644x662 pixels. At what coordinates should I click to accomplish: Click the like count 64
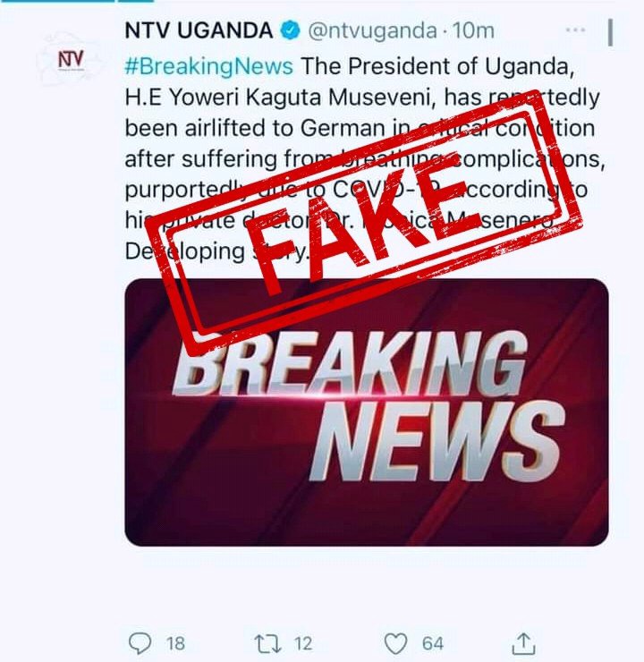(433, 644)
